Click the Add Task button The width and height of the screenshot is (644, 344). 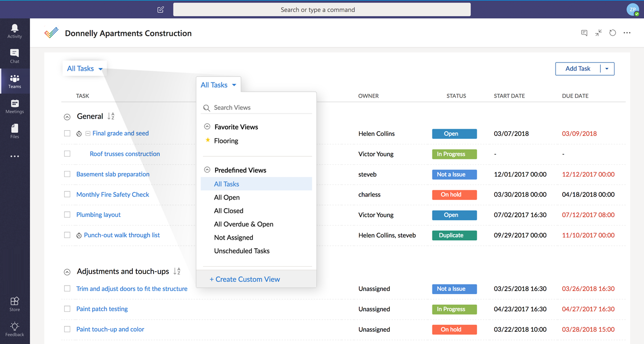(x=578, y=69)
